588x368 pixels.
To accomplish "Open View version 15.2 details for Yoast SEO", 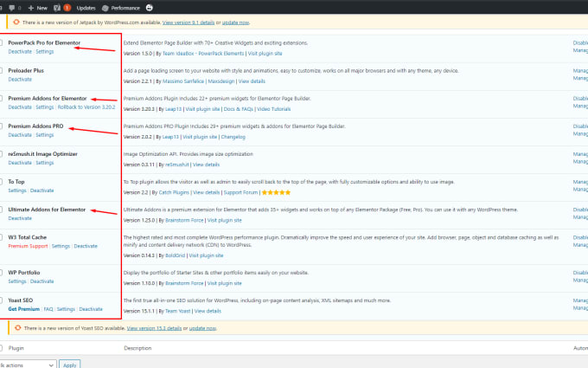I will 154,328.
